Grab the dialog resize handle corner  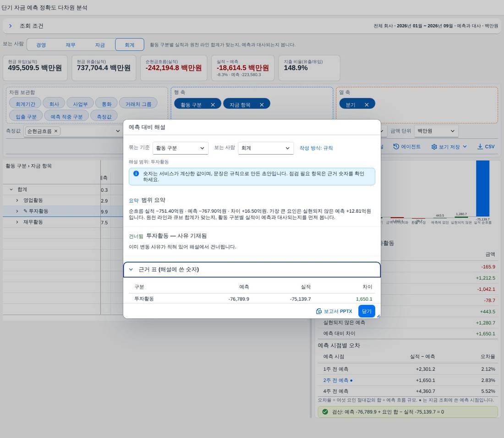(378, 316)
